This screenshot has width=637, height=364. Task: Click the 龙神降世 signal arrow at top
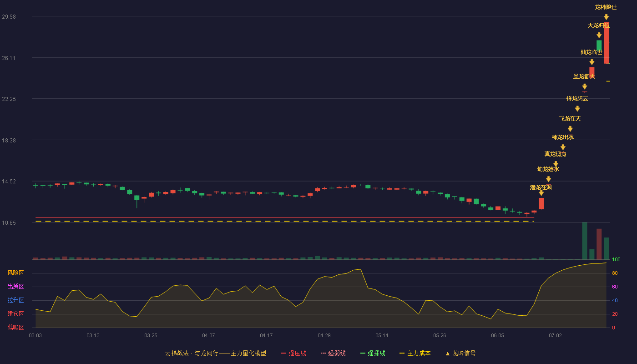click(606, 17)
